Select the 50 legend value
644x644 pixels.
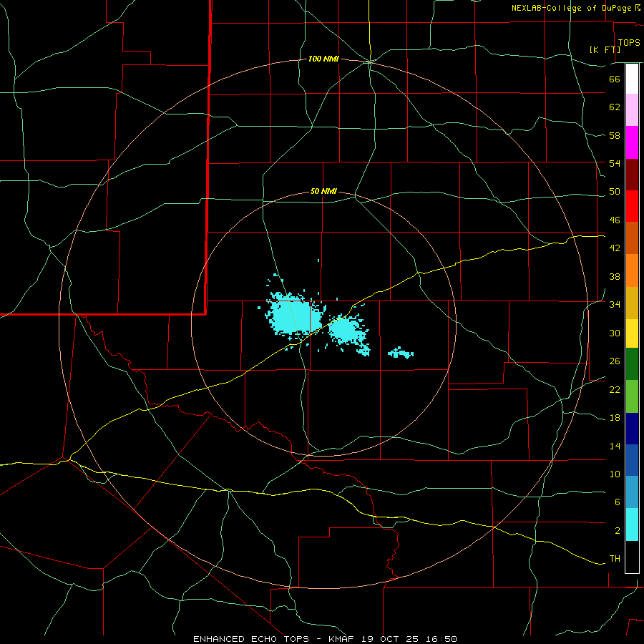(615, 192)
